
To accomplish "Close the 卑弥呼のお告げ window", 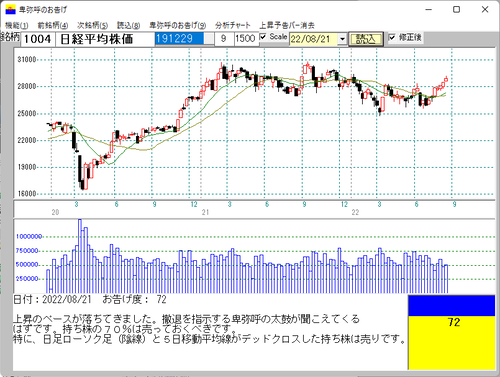I will click(x=485, y=9).
